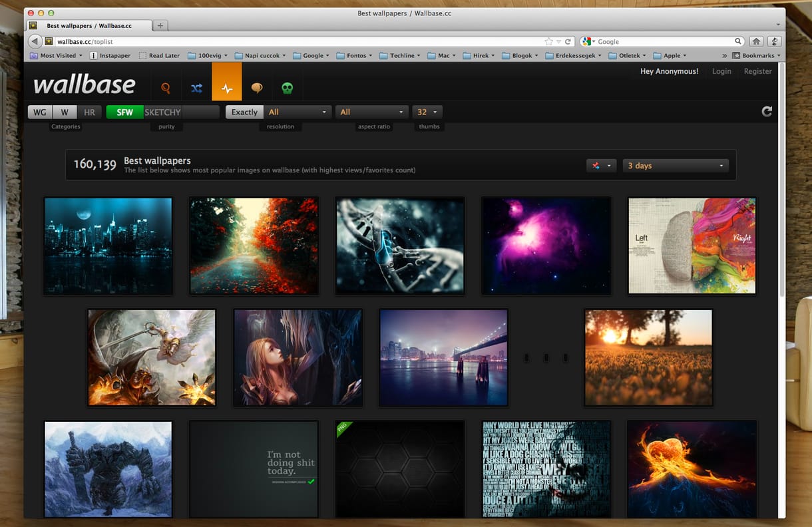The height and width of the screenshot is (527, 812).
Task: Click the magnifier in the Google search box
Action: (738, 41)
